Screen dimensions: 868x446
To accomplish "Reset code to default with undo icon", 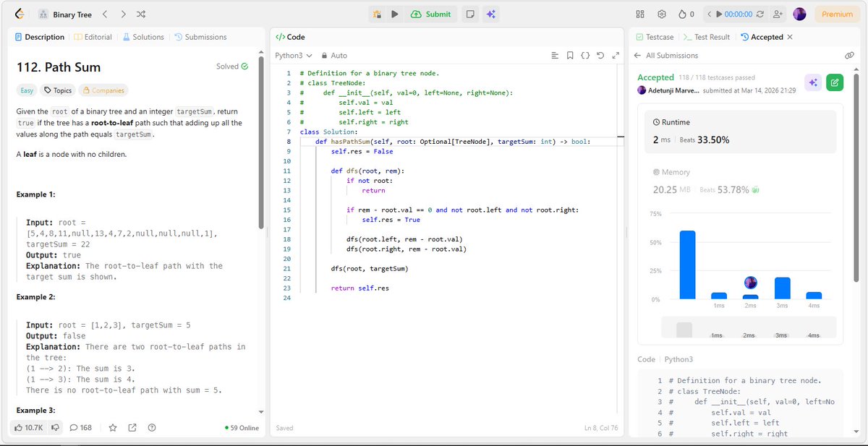I will tap(600, 55).
